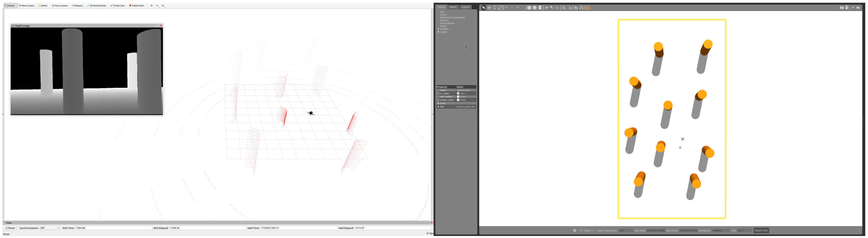Select Scene in the world tree

pyautogui.click(x=443, y=15)
